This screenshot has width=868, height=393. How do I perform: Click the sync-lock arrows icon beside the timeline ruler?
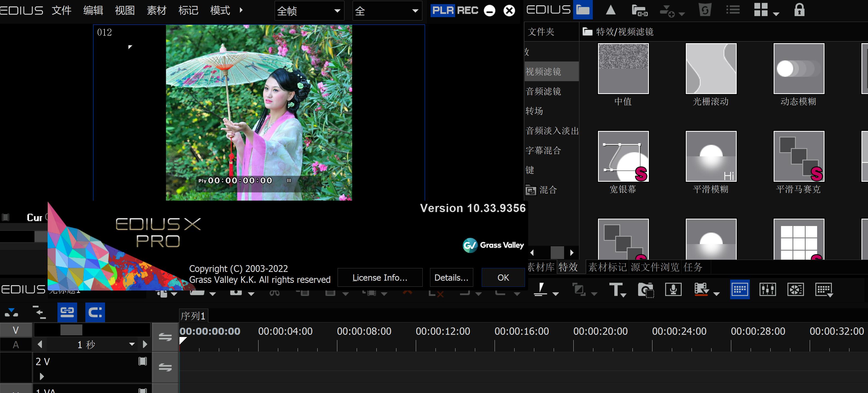click(165, 337)
